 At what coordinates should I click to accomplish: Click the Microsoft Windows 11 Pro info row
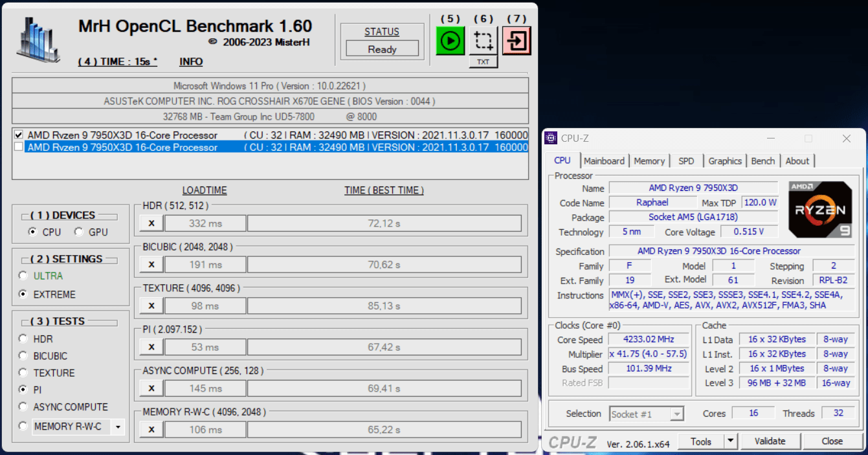coord(270,85)
